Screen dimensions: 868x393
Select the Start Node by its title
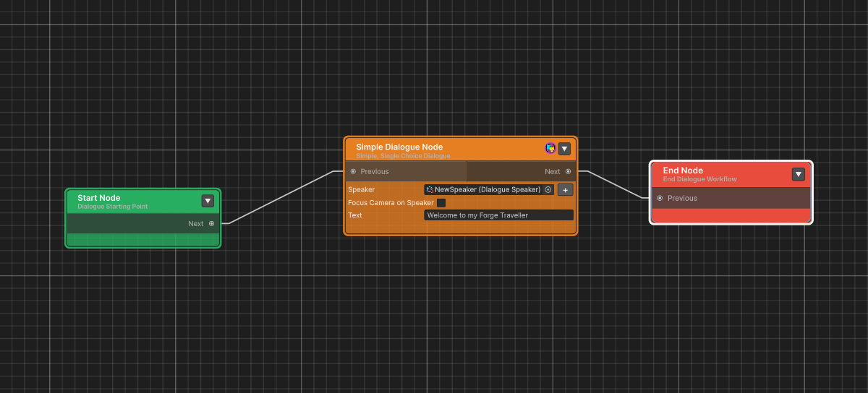pos(99,198)
